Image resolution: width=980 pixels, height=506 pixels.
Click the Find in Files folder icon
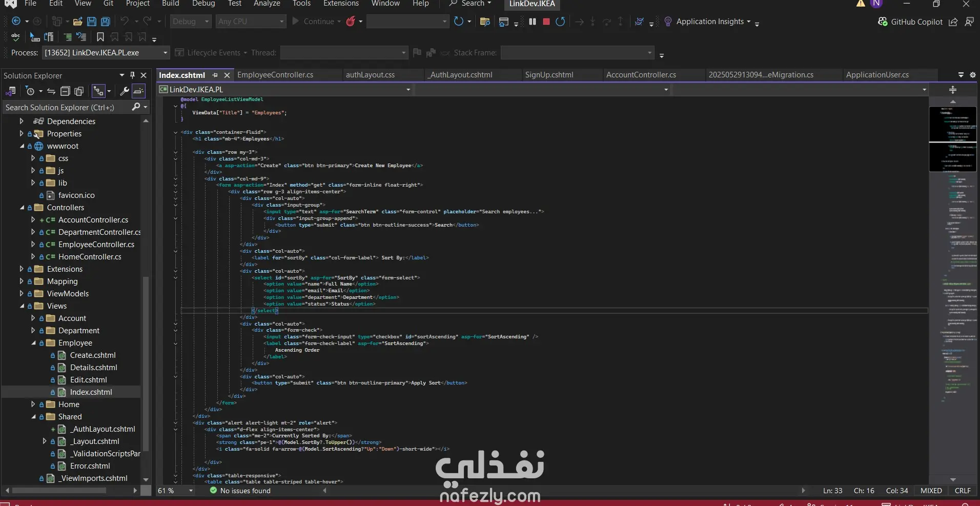coord(485,22)
